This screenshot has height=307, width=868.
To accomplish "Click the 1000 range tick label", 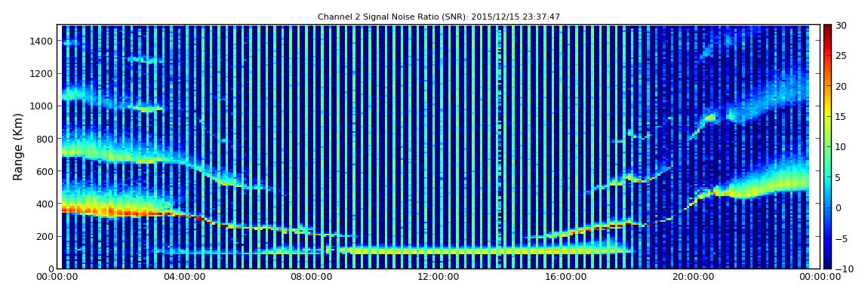I will click(42, 106).
